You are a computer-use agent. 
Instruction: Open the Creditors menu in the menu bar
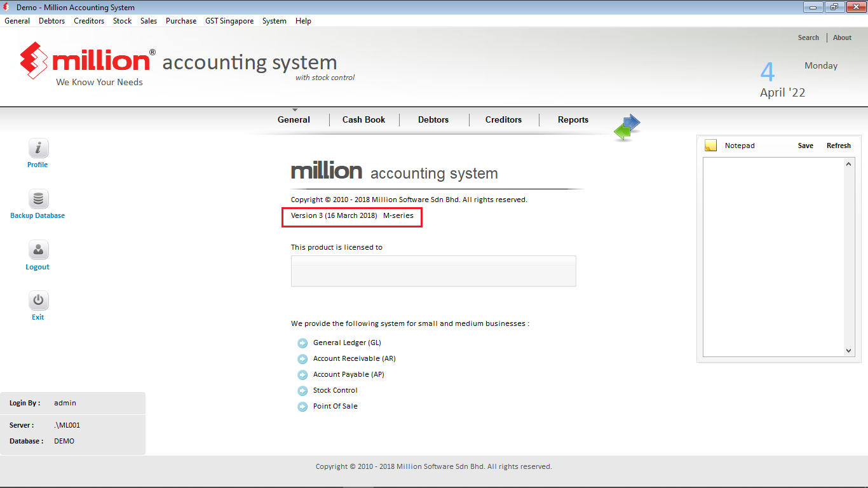[89, 21]
